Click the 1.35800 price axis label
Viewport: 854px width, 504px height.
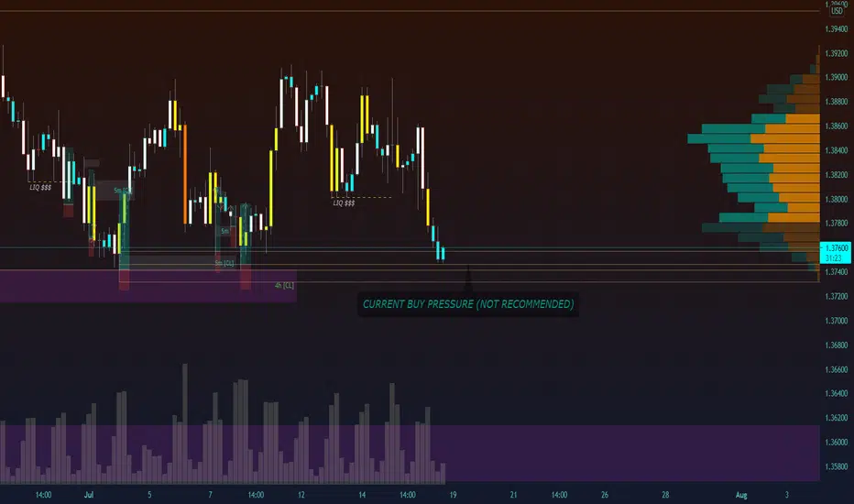click(836, 467)
